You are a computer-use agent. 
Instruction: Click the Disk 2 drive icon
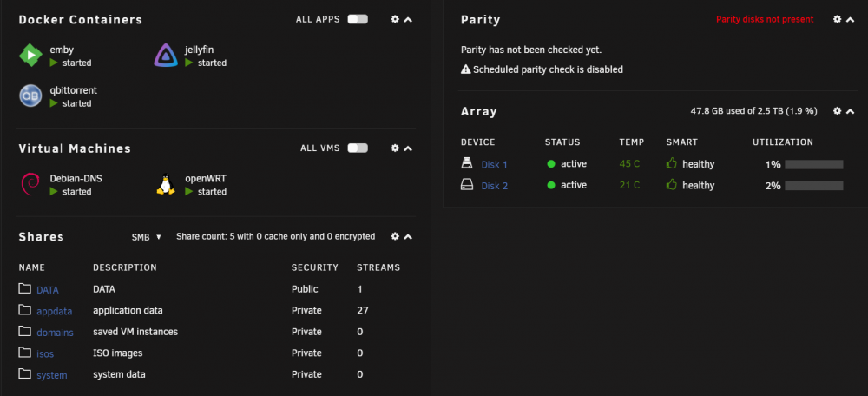[x=467, y=185]
